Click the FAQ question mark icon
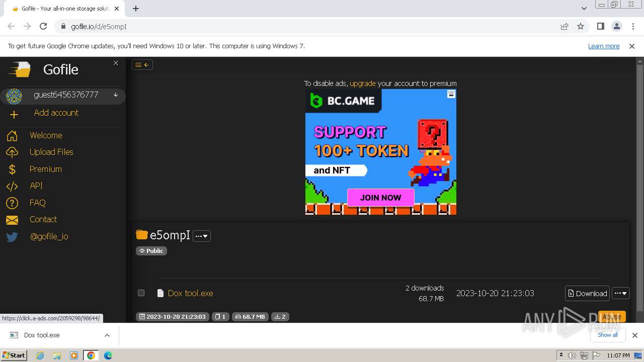This screenshot has width=644, height=362. pyautogui.click(x=12, y=203)
